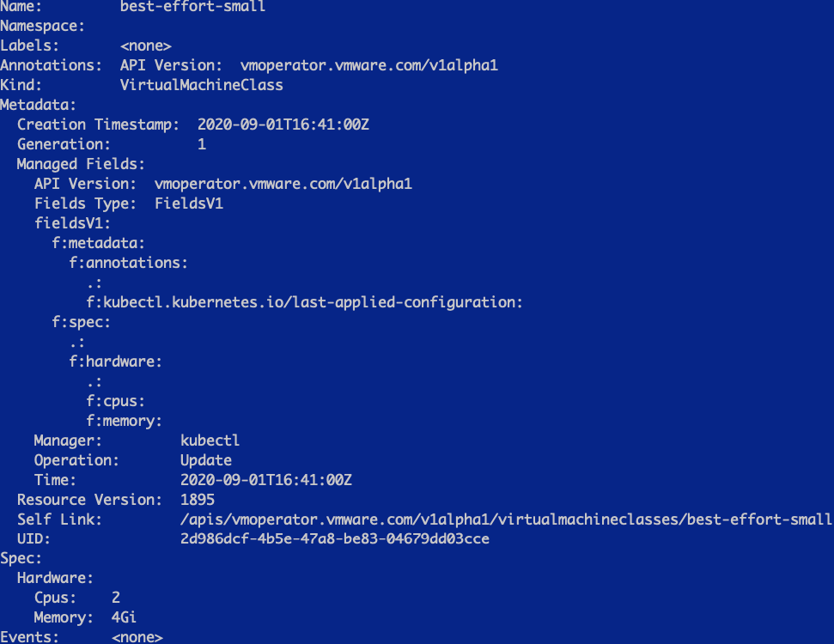This screenshot has width=834, height=644.
Task: Click the f:spec: line
Action: pos(81,322)
